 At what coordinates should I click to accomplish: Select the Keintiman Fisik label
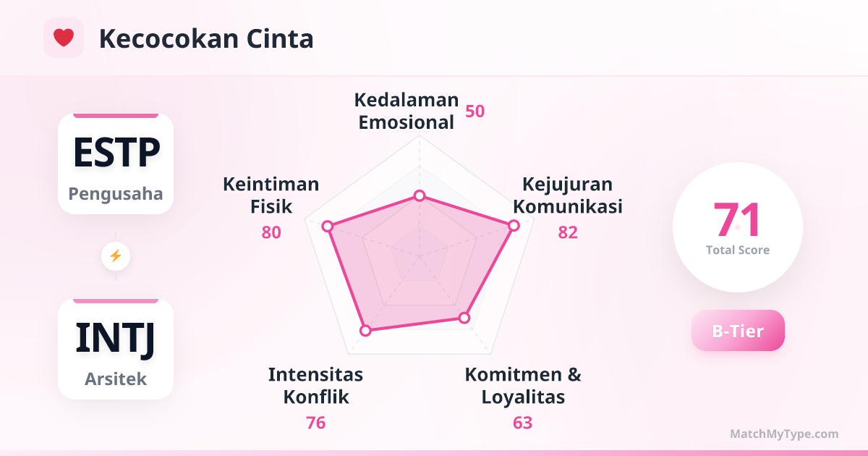click(x=271, y=195)
